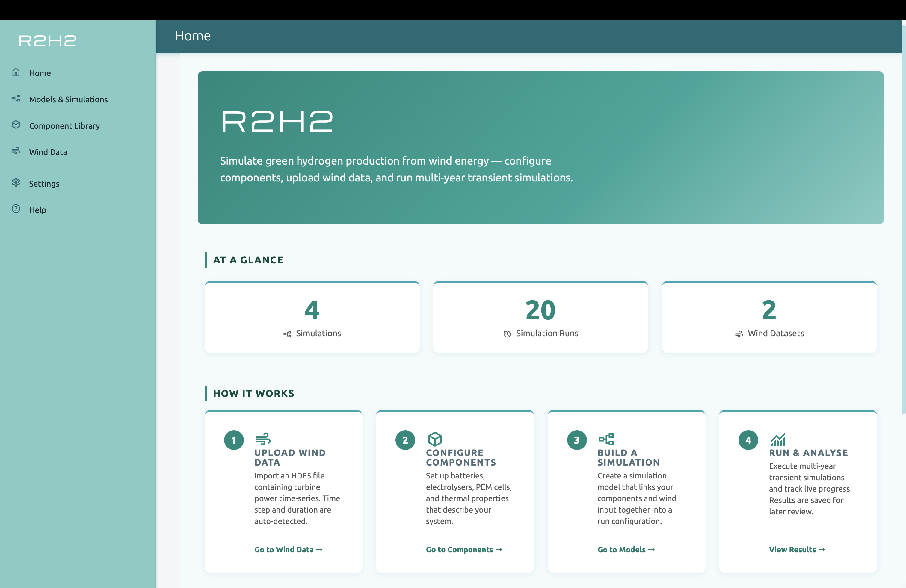This screenshot has width=906, height=588.
Task: Select the 4 Simulations stat card
Action: click(312, 317)
